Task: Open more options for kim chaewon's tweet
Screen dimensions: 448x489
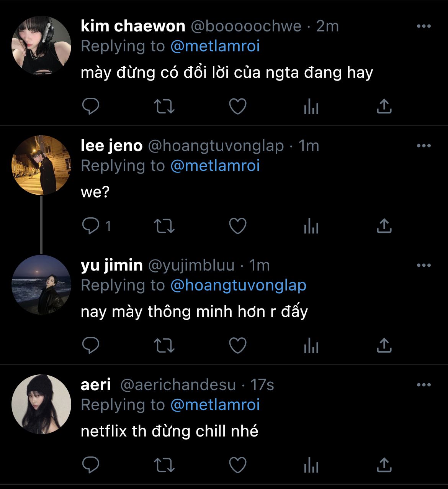Action: (423, 26)
